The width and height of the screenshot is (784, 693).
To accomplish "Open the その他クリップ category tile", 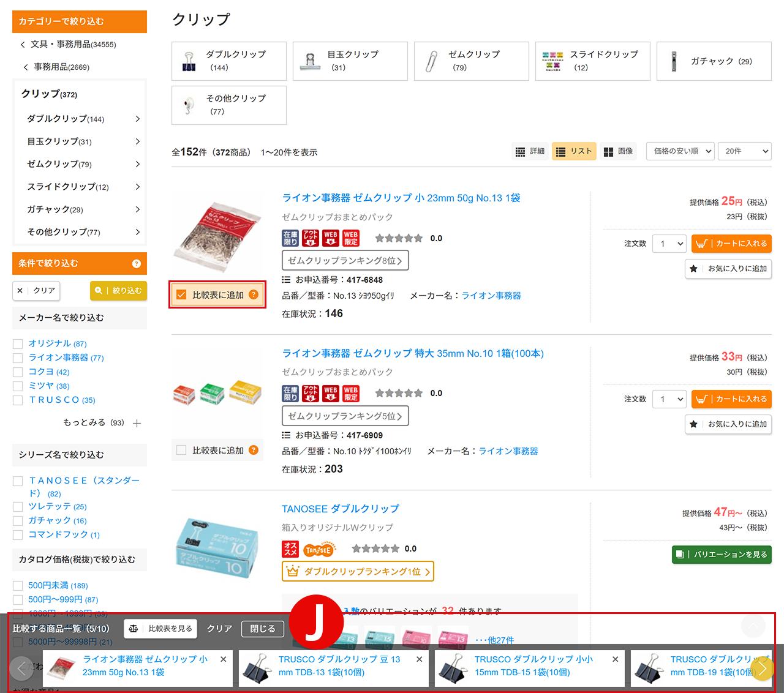I will click(x=229, y=105).
